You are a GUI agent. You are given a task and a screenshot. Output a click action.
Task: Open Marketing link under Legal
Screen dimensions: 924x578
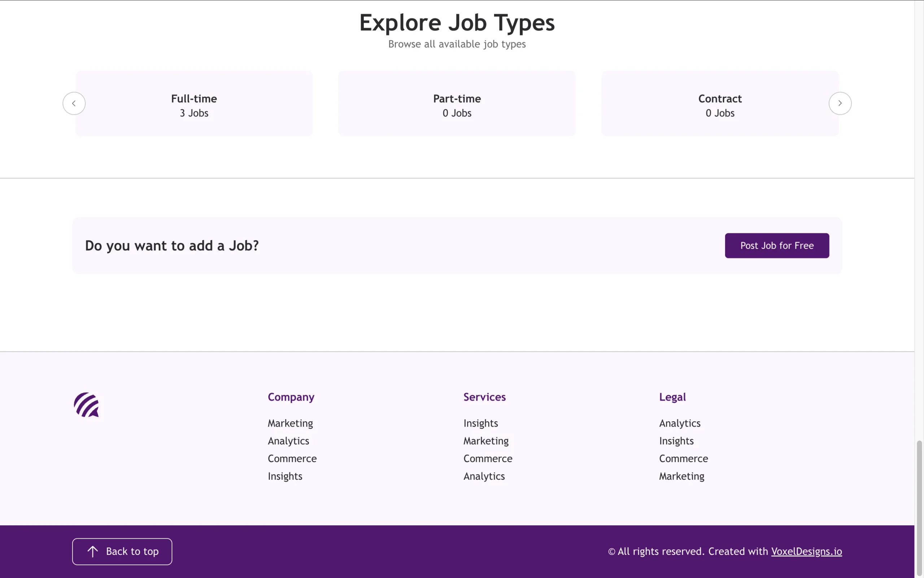click(681, 476)
